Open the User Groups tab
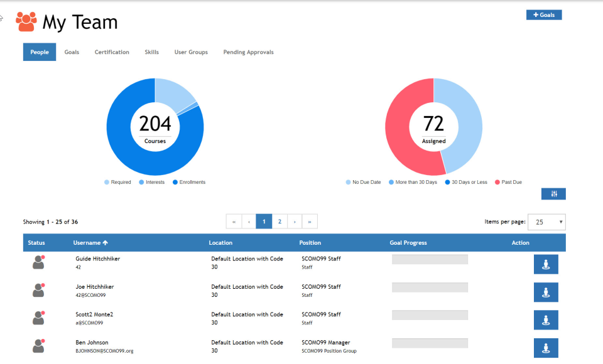 pyautogui.click(x=191, y=52)
